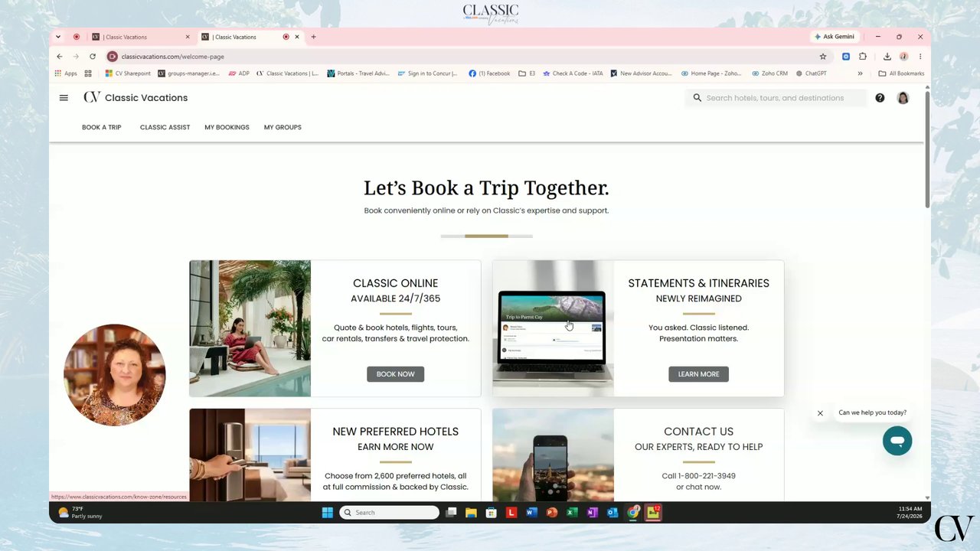The image size is (980, 551).
Task: Launch Excel from the taskbar
Action: tap(572, 513)
